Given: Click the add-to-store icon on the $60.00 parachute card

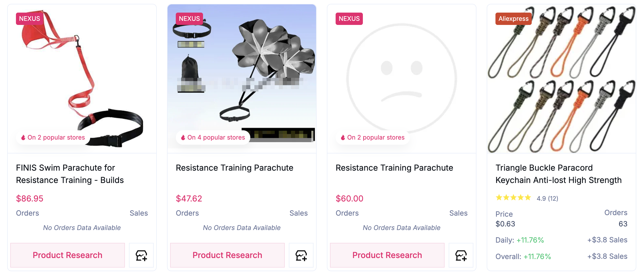Looking at the screenshot, I should click(461, 255).
